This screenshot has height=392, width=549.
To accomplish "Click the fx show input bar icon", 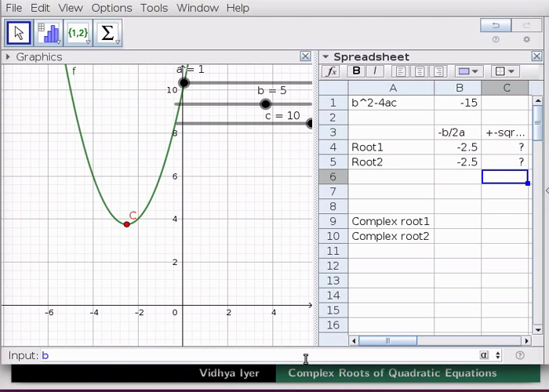I will 332,71.
